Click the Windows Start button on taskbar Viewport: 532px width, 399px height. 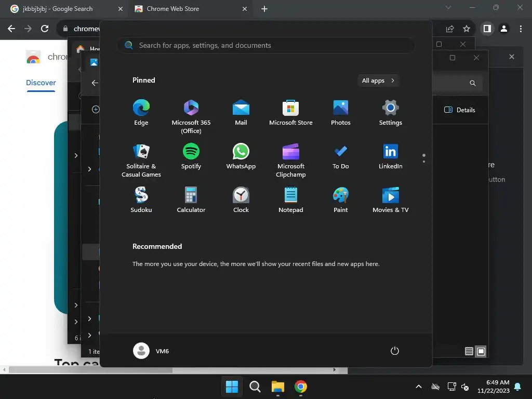[x=232, y=387]
